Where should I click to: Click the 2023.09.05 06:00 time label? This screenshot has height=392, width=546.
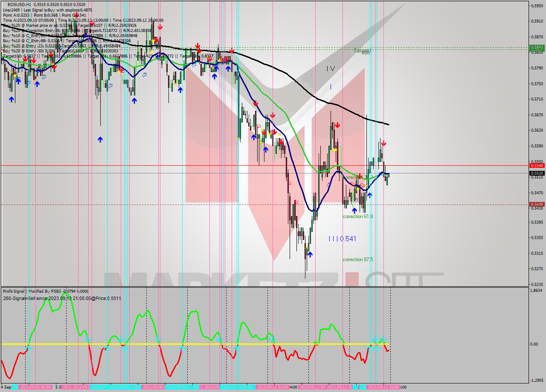tap(35, 387)
